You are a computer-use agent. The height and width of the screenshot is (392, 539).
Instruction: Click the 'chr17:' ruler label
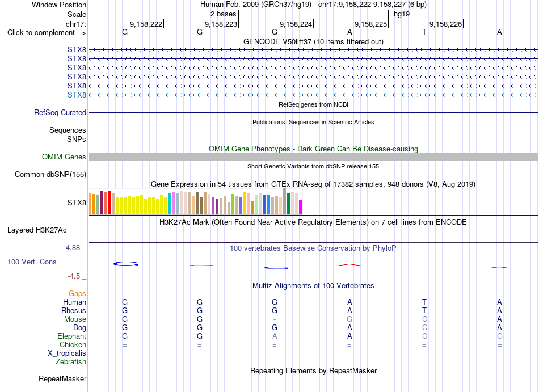(76, 24)
